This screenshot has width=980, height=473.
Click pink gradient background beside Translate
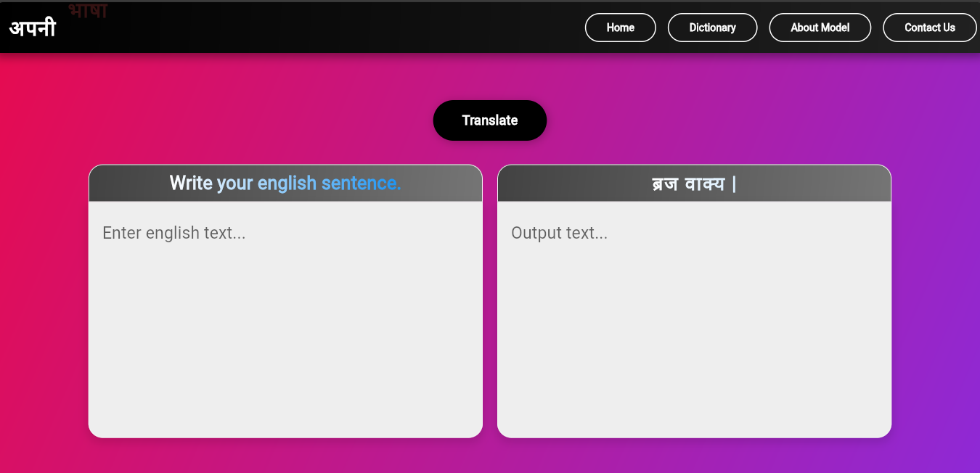click(x=290, y=120)
